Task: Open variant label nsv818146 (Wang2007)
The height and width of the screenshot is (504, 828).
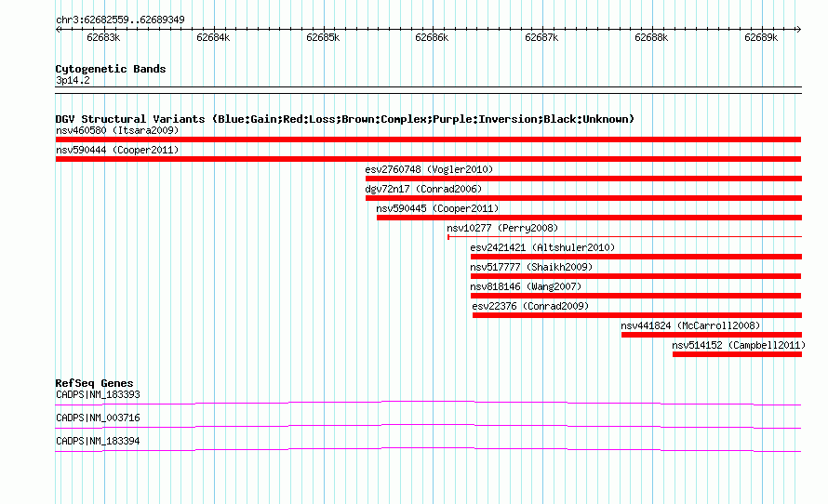Action: pos(526,286)
